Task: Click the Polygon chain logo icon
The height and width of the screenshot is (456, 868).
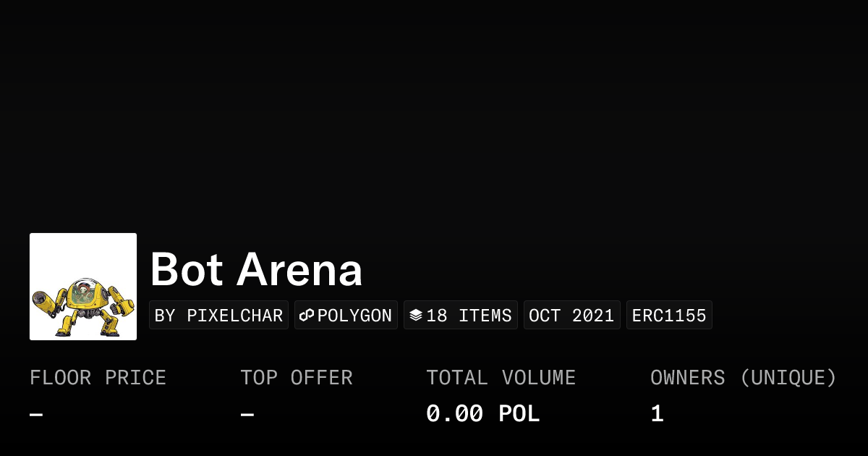Action: pyautogui.click(x=307, y=316)
